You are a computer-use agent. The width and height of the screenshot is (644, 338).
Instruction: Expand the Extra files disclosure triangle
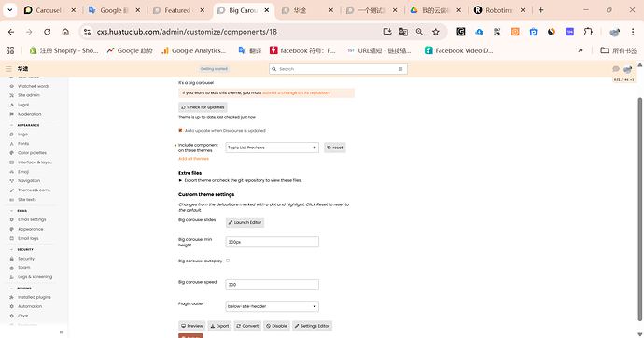[x=180, y=181]
